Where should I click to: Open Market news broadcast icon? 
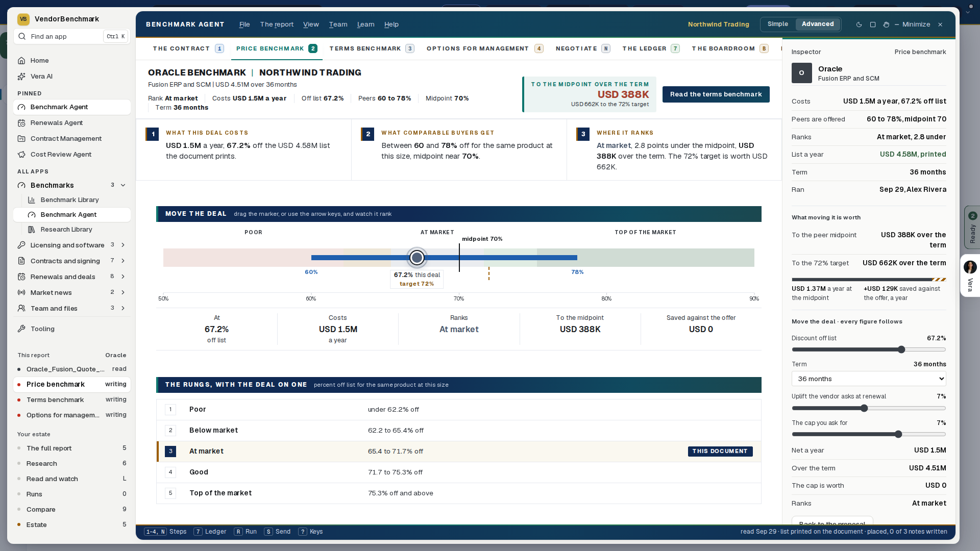click(x=21, y=293)
